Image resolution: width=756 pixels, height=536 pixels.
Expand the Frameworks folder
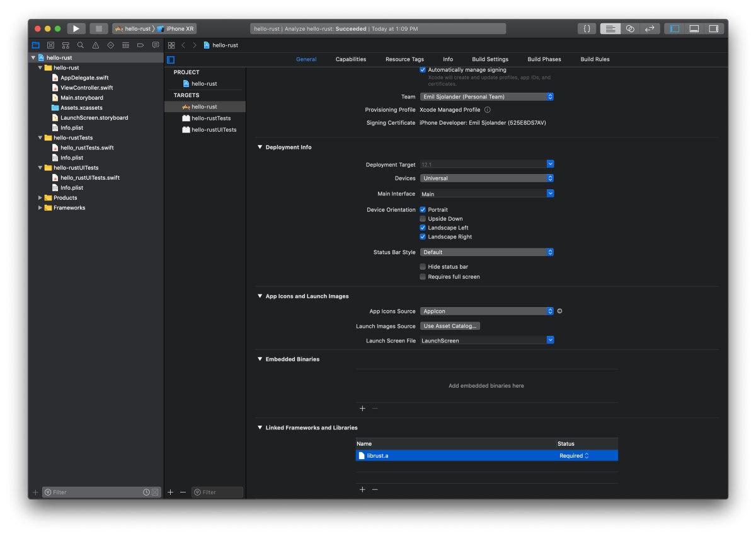[x=40, y=208]
